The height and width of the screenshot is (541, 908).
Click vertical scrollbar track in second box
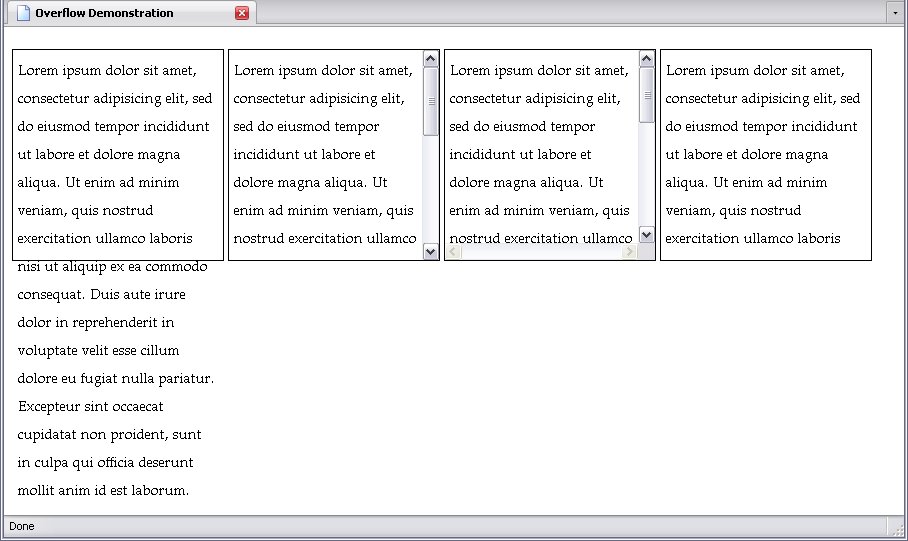pos(430,189)
